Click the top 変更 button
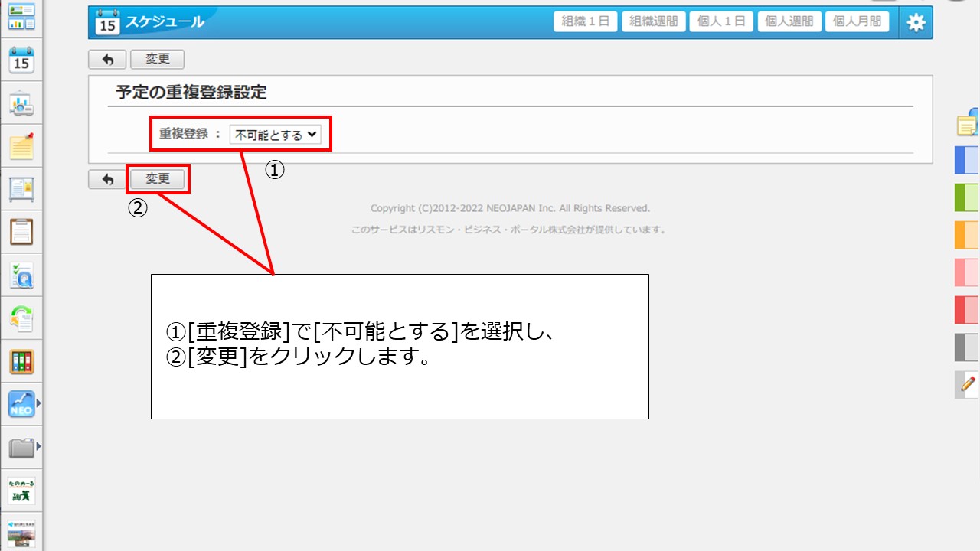This screenshot has width=980, height=551. pos(158,60)
